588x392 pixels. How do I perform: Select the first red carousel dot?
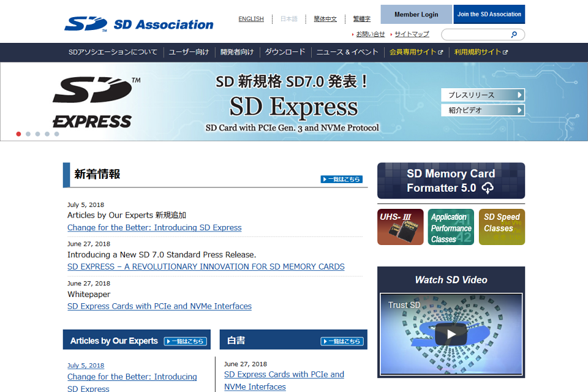pos(18,134)
